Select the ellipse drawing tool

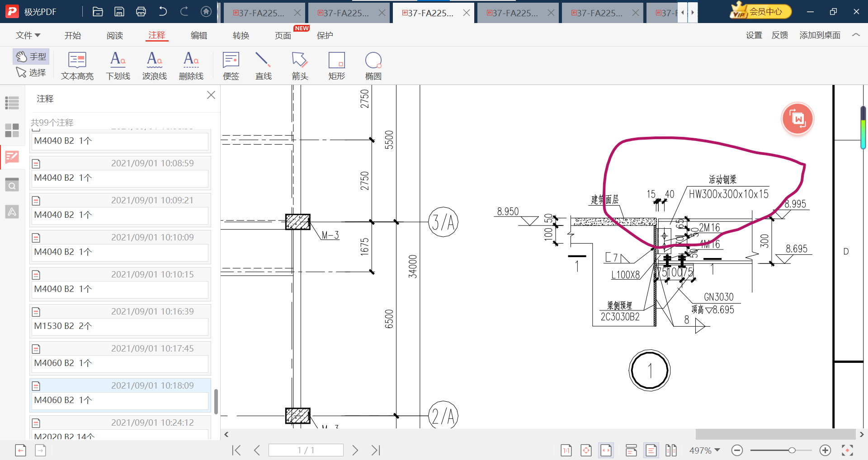point(373,66)
